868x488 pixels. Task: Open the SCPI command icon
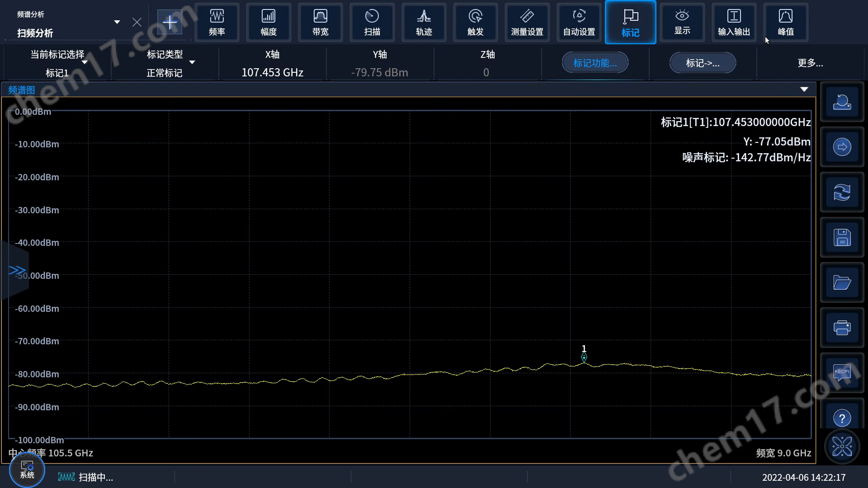[x=842, y=373]
